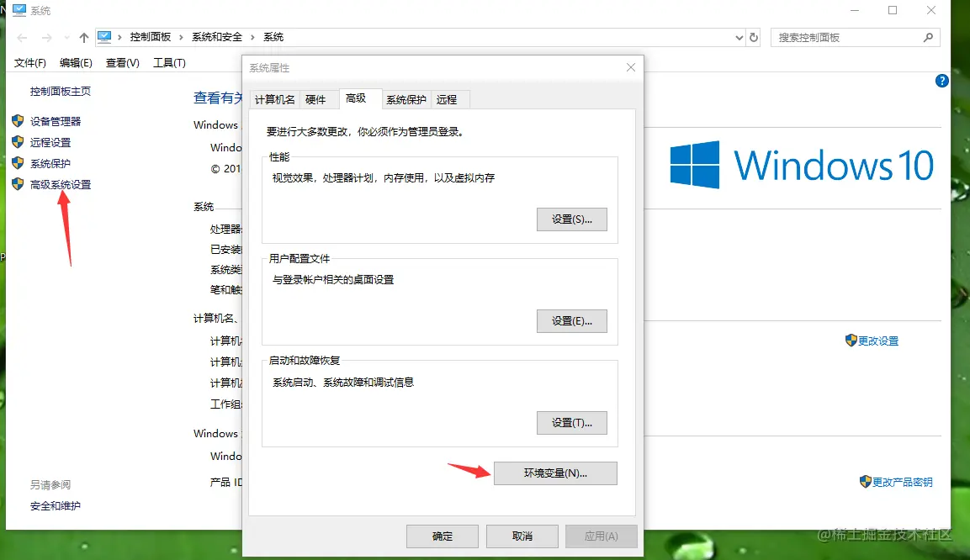970x560 pixels.
Task: Maximize the 系统 window
Action: (893, 10)
